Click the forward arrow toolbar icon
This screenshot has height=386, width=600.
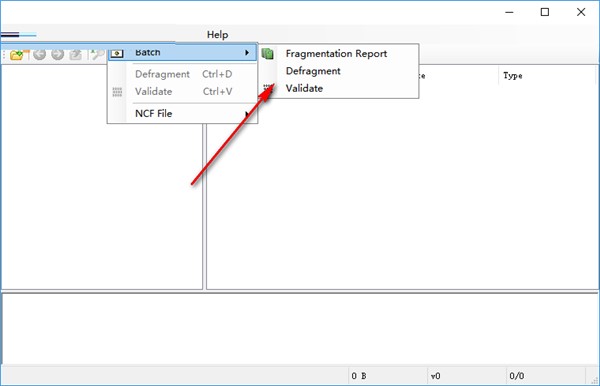[58, 55]
